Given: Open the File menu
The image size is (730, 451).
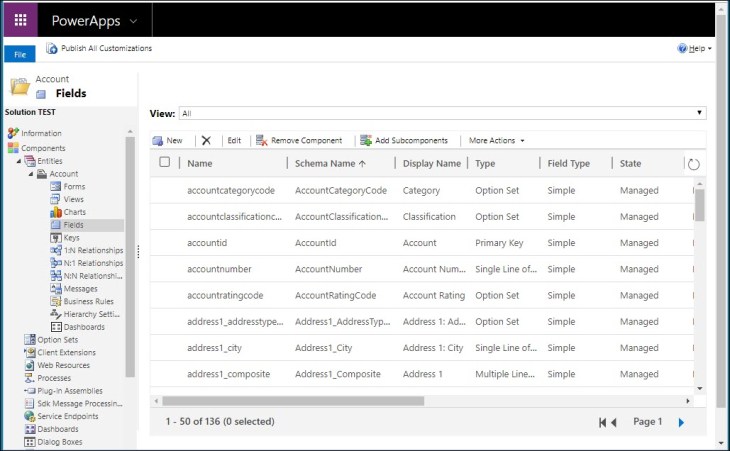Looking at the screenshot, I should [x=20, y=55].
